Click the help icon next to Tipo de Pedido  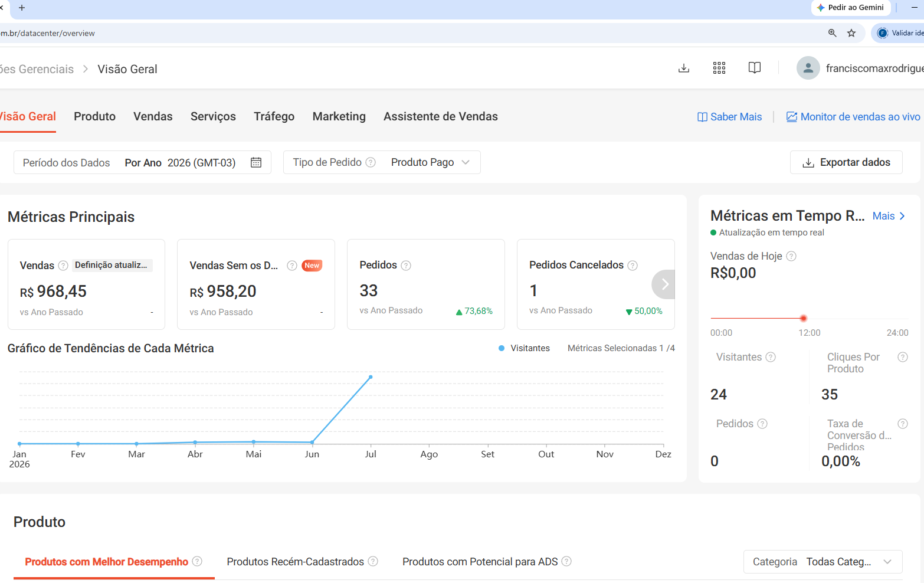pyautogui.click(x=371, y=162)
